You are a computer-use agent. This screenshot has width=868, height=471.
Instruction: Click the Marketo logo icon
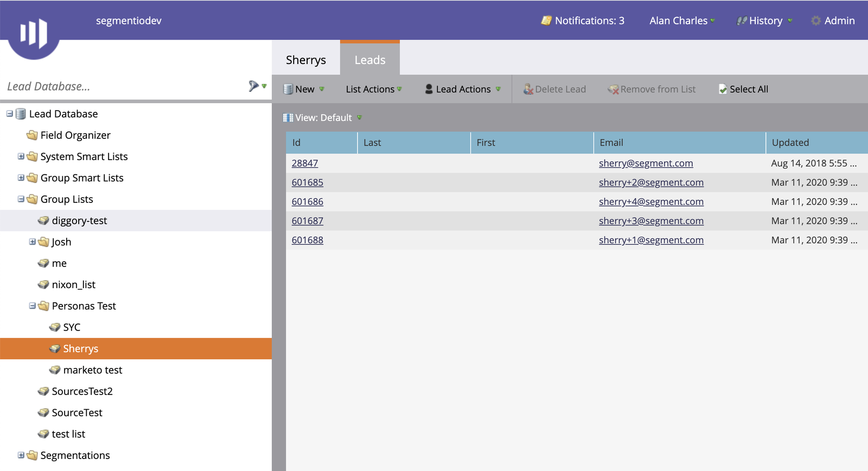pos(34,33)
